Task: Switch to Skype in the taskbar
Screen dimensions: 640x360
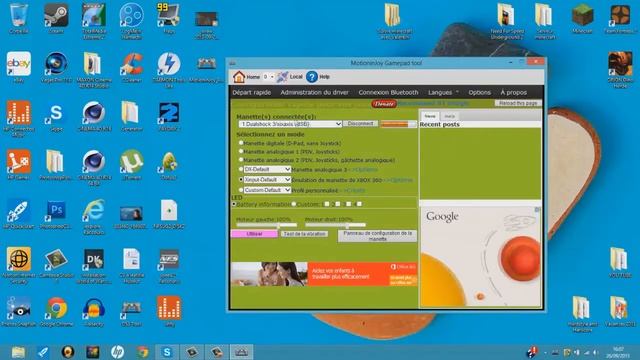Action: coord(167,352)
